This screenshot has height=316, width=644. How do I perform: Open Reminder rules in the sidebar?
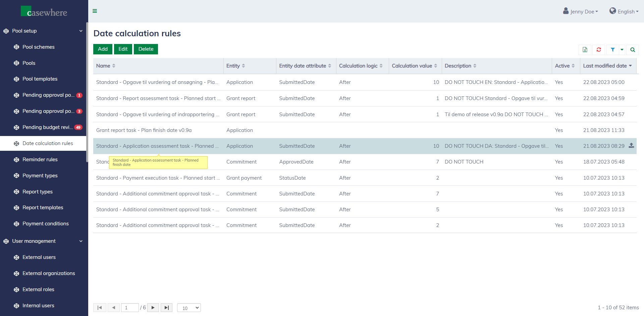pos(40,160)
